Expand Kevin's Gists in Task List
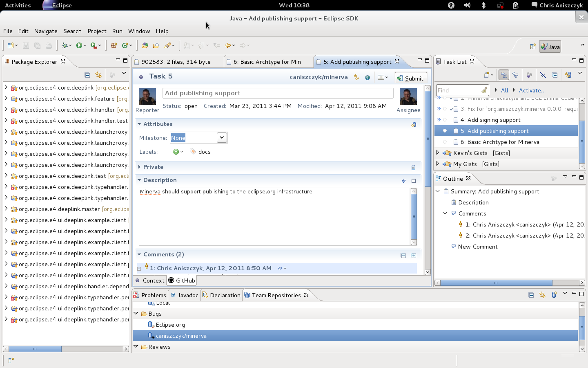588x368 pixels. tap(438, 153)
